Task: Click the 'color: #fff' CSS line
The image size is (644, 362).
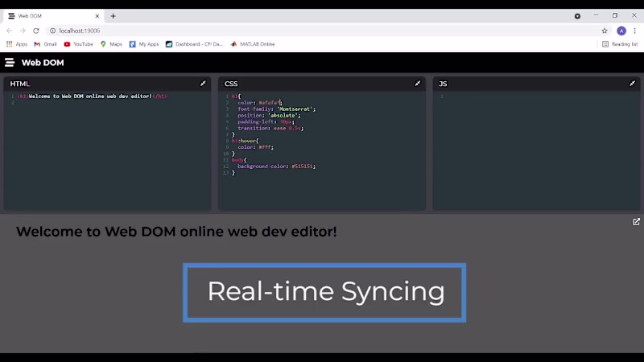Action: pos(255,147)
